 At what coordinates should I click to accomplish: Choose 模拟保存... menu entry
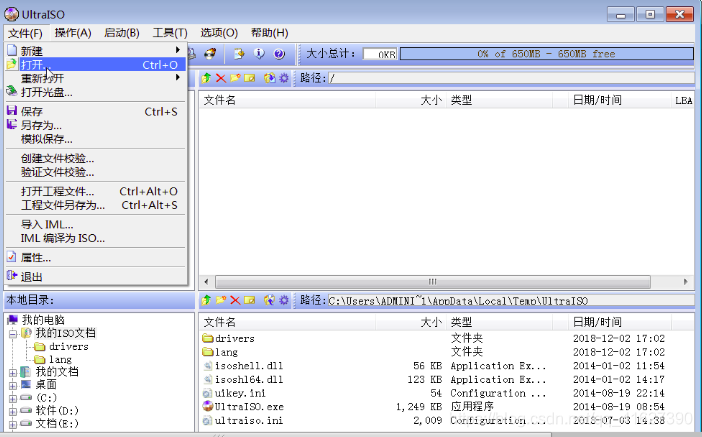[x=96, y=139]
